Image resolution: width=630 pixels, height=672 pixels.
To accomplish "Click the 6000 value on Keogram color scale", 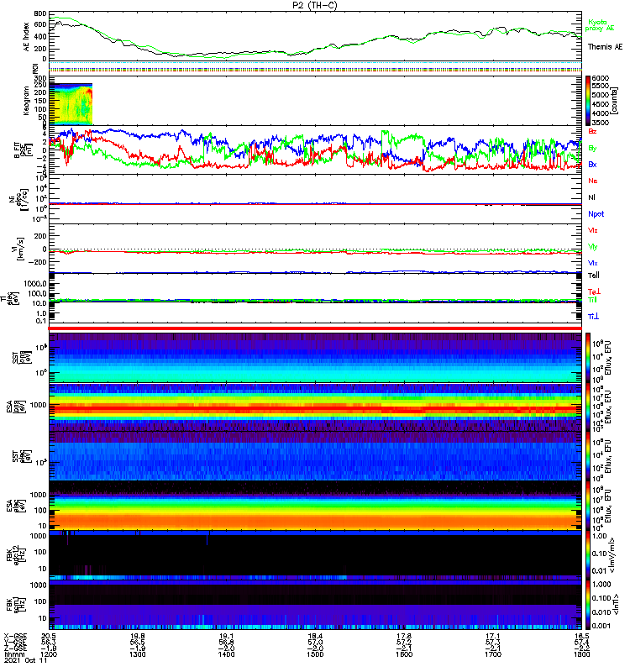I will [x=600, y=78].
